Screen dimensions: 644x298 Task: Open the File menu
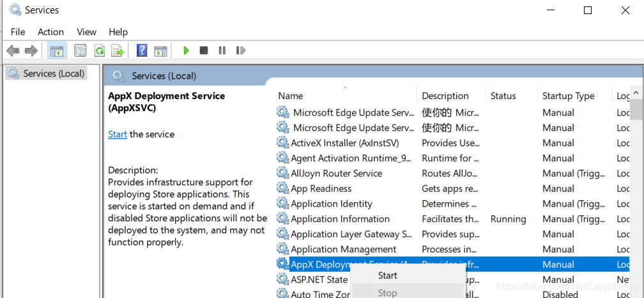(18, 31)
